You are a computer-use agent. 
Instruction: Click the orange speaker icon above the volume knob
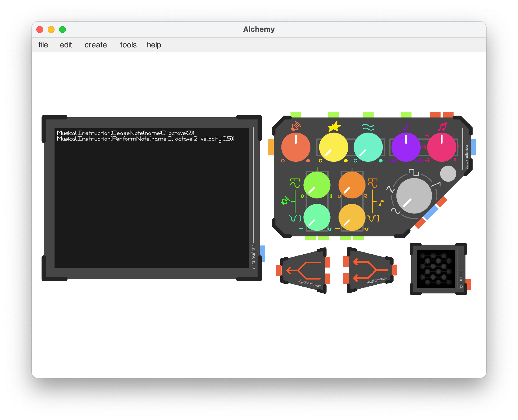tap(295, 126)
